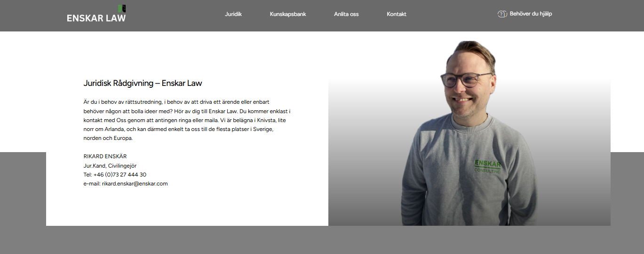Click the Jur.Kand, Civilingejör title line
644x254 pixels.
tap(110, 166)
